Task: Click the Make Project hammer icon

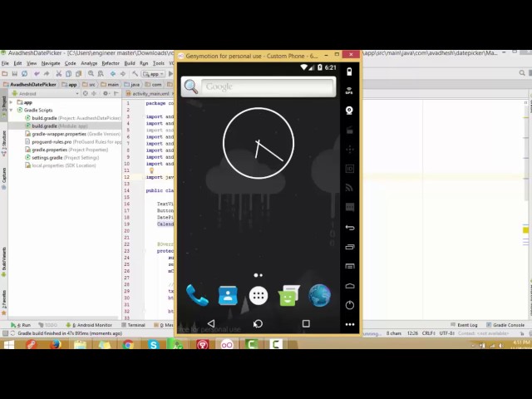Action: (x=135, y=73)
